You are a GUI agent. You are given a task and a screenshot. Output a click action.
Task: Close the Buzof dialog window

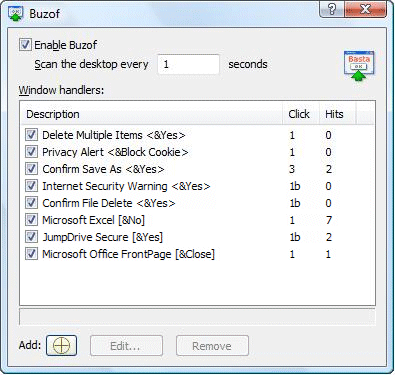click(x=365, y=9)
